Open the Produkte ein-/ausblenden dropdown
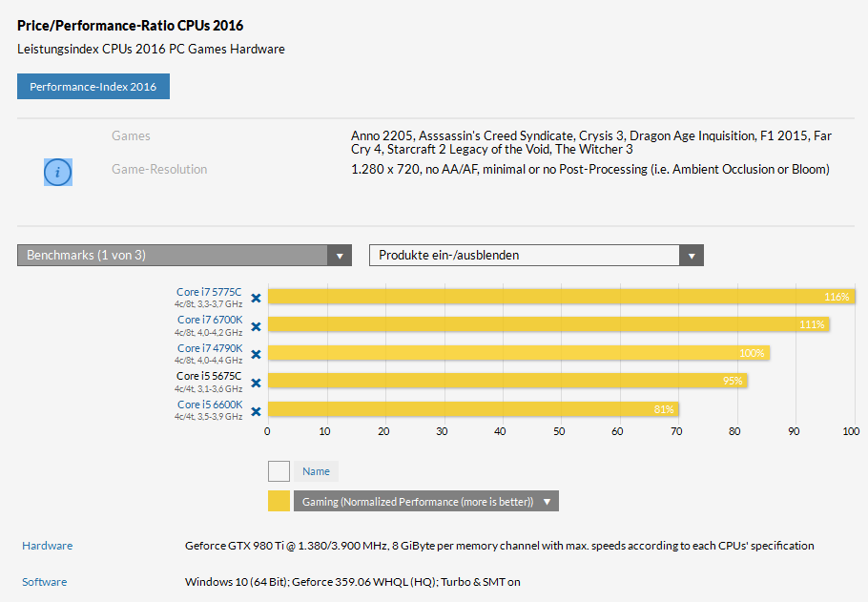The width and height of the screenshot is (868, 602). coord(536,256)
